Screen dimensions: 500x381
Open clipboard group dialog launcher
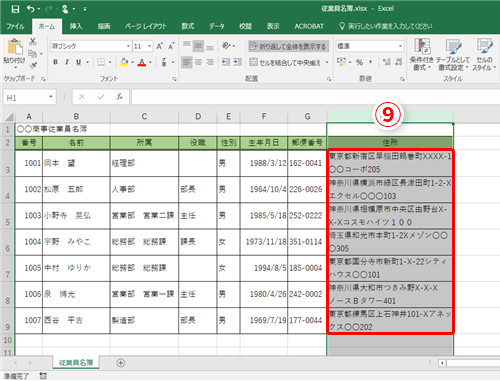[43, 79]
